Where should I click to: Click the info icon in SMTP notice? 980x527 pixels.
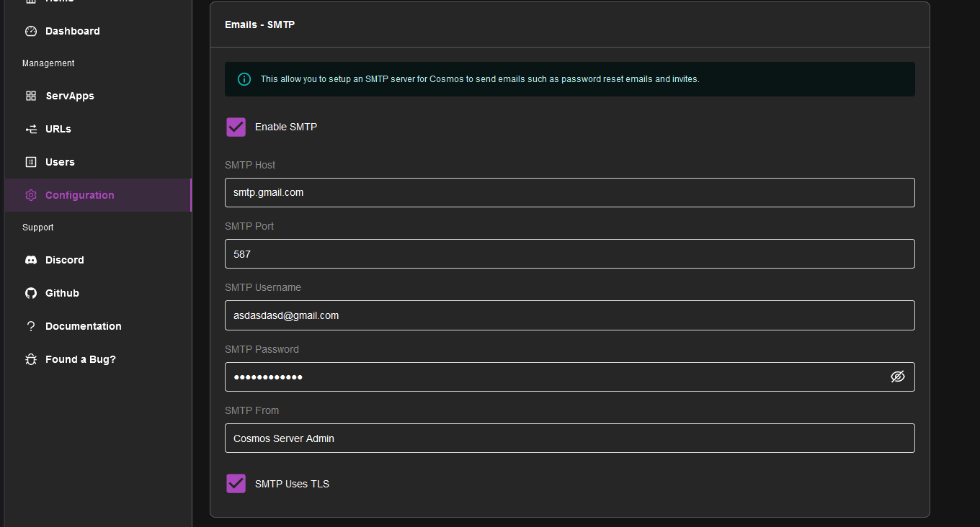pyautogui.click(x=244, y=79)
